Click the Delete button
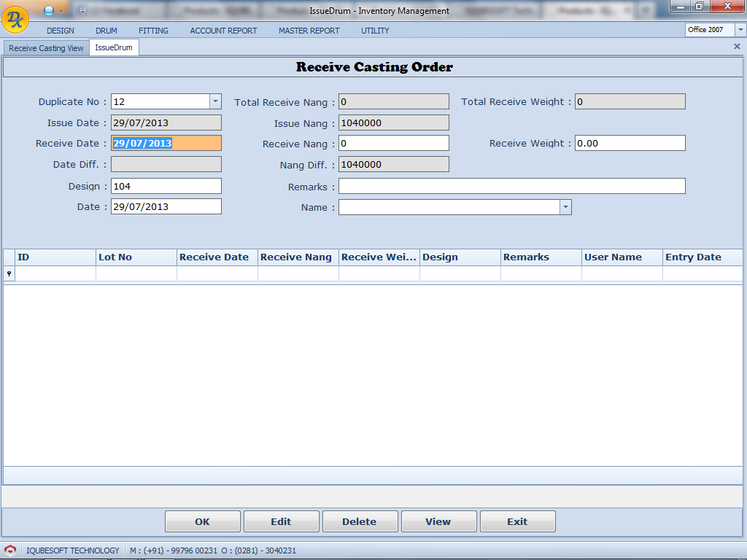The height and width of the screenshot is (560, 747). (360, 521)
